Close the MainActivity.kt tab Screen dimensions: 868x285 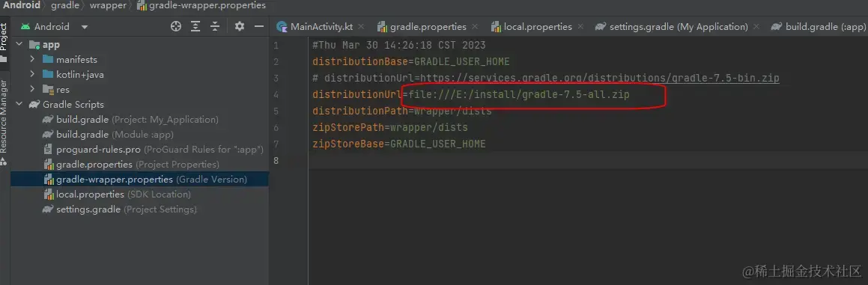tap(362, 26)
